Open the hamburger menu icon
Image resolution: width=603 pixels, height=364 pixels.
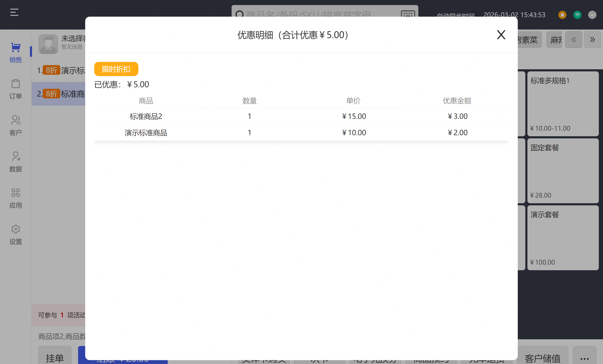pyautogui.click(x=14, y=12)
